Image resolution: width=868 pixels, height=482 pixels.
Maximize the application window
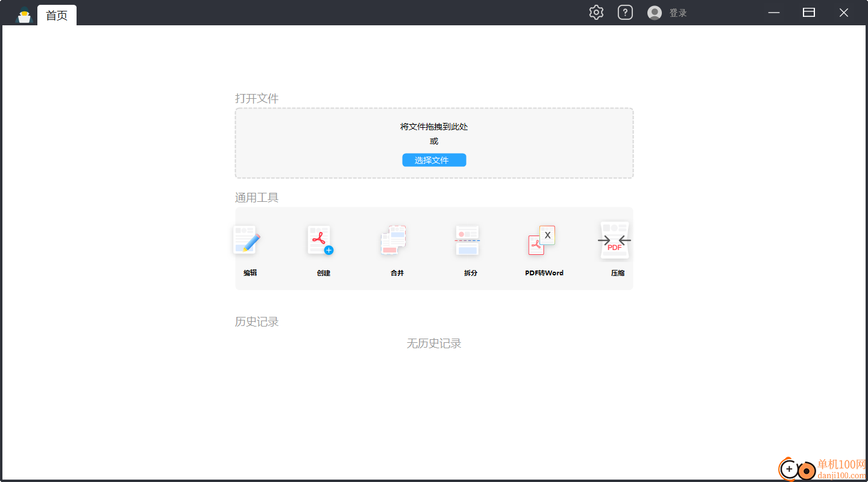click(809, 13)
